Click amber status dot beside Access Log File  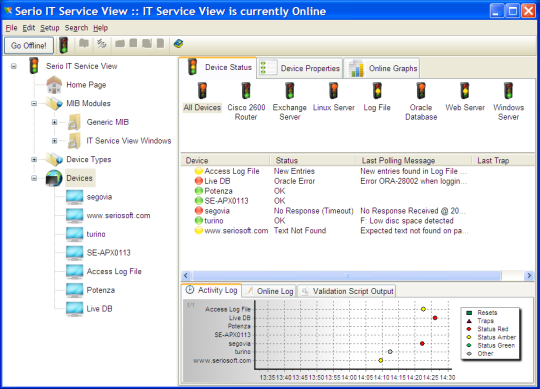click(199, 171)
